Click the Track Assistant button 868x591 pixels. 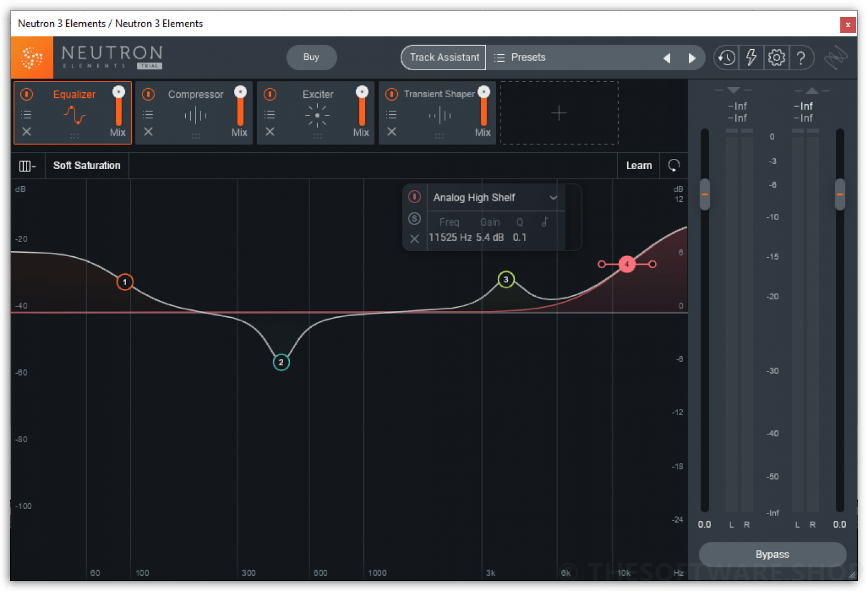(x=444, y=58)
